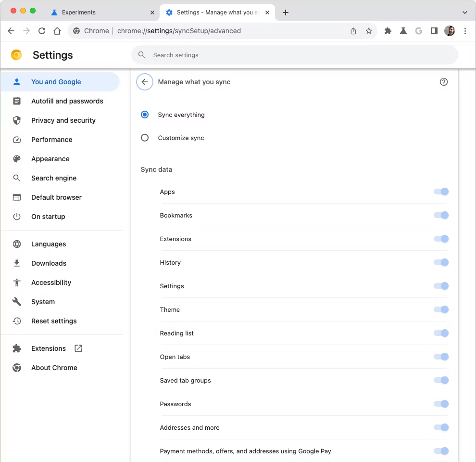The width and height of the screenshot is (476, 462).
Task: Click the back arrow beside Manage what you sync
Action: coord(145,82)
